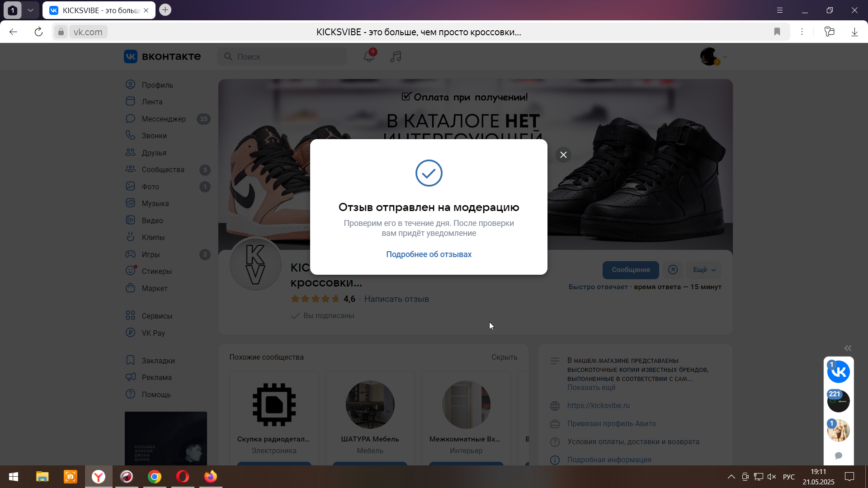
Task: Click the Маркет bag icon
Action: click(x=131, y=288)
